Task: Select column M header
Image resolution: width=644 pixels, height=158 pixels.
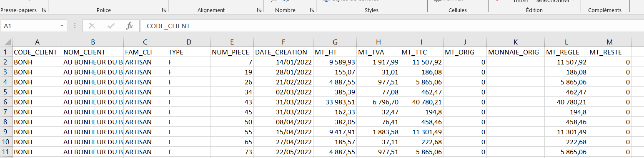Action: tap(610, 42)
